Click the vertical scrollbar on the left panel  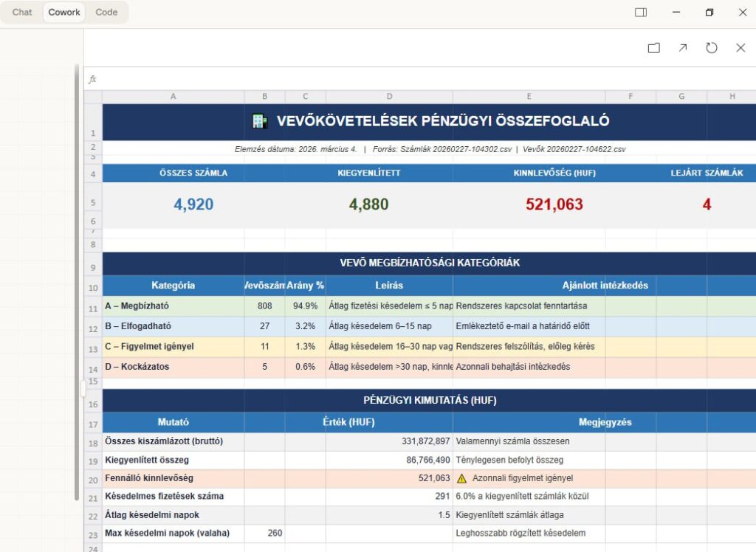(x=77, y=280)
